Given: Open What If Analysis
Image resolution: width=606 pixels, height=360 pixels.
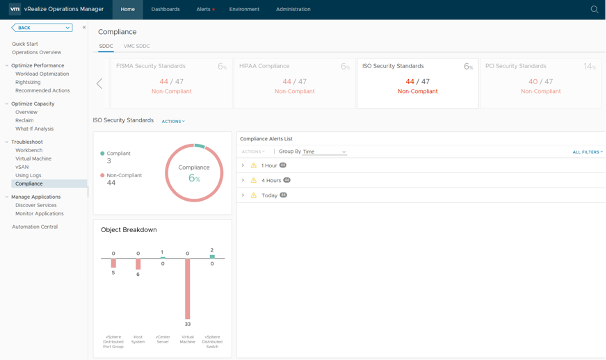Looking at the screenshot, I should point(34,129).
